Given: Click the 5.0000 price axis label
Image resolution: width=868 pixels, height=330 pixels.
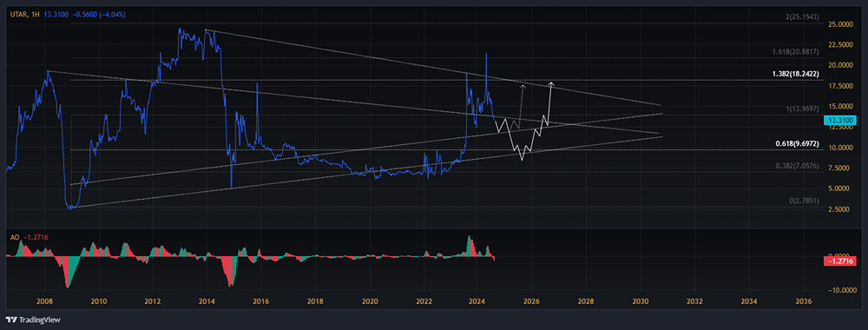Looking at the screenshot, I should (x=839, y=188).
